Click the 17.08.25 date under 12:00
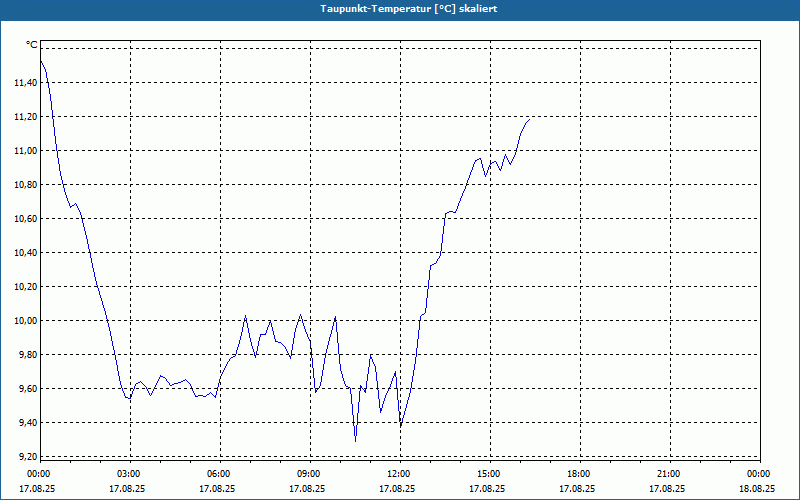The width and height of the screenshot is (800, 500). click(397, 488)
